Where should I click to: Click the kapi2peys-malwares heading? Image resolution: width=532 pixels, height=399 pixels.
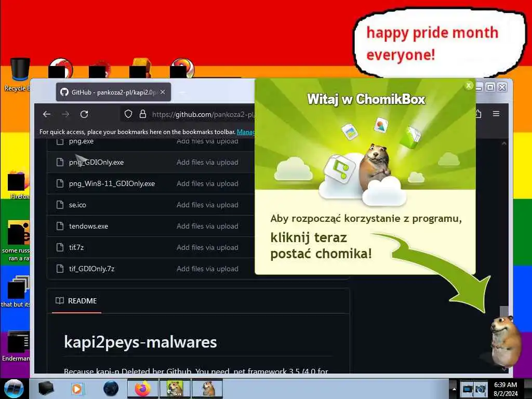(x=140, y=342)
